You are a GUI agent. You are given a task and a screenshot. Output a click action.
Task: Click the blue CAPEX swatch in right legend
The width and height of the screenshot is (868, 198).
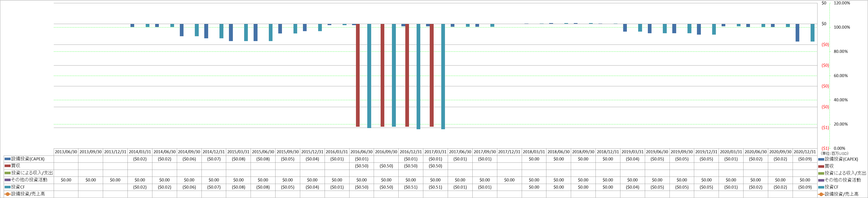(x=821, y=159)
